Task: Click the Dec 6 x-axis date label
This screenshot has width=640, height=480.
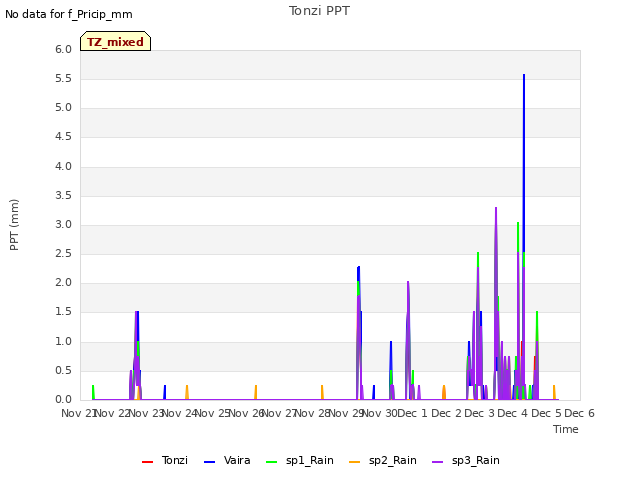Action: click(x=579, y=413)
